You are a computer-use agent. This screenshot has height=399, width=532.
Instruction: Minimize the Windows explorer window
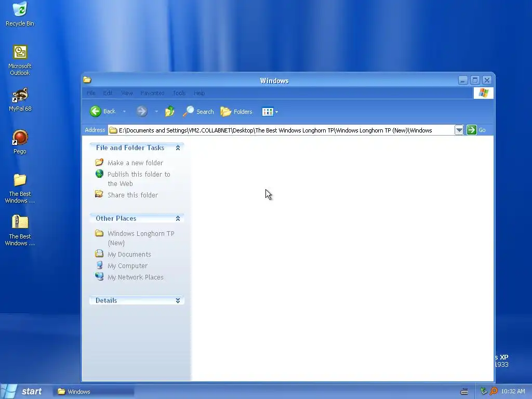coord(463,80)
